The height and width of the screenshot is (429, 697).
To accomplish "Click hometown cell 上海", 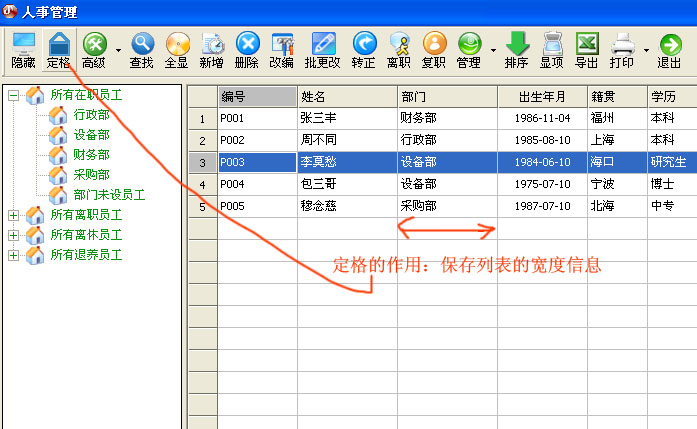I will [617, 140].
